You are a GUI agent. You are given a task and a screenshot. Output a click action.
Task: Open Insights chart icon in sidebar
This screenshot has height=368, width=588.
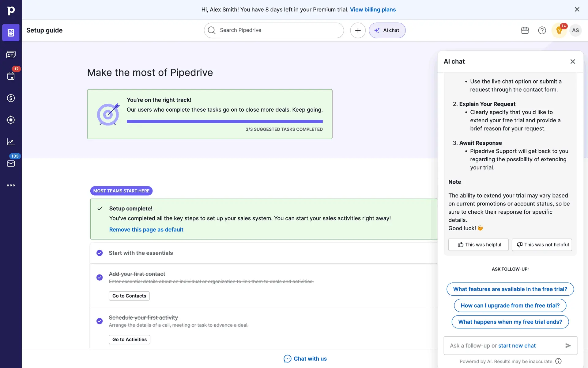[x=11, y=142]
